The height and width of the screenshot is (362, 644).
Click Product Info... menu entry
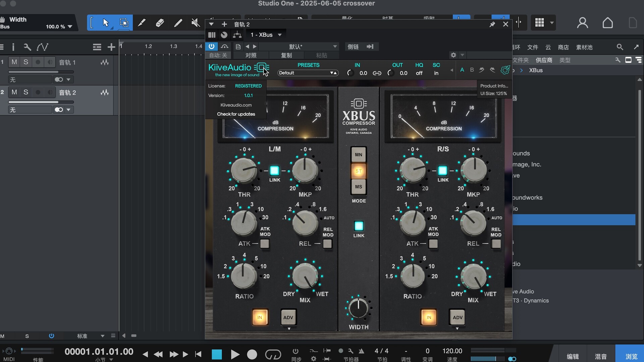pos(494,86)
